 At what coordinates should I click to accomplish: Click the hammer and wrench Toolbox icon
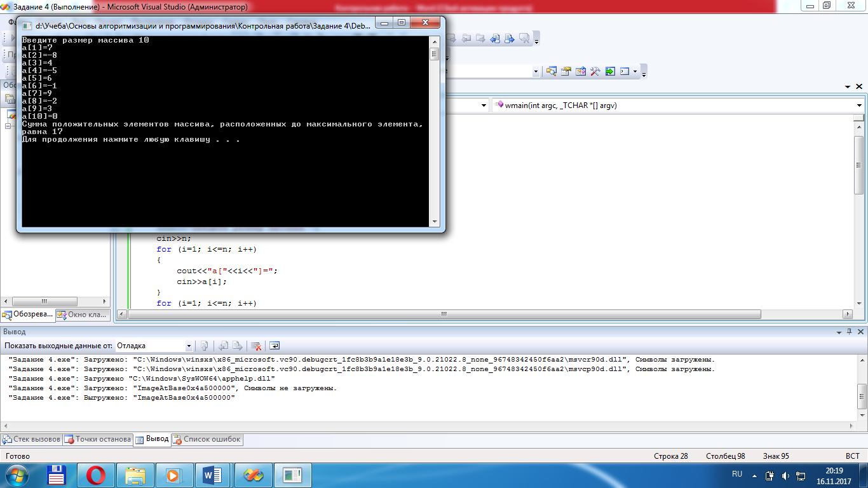pos(595,71)
